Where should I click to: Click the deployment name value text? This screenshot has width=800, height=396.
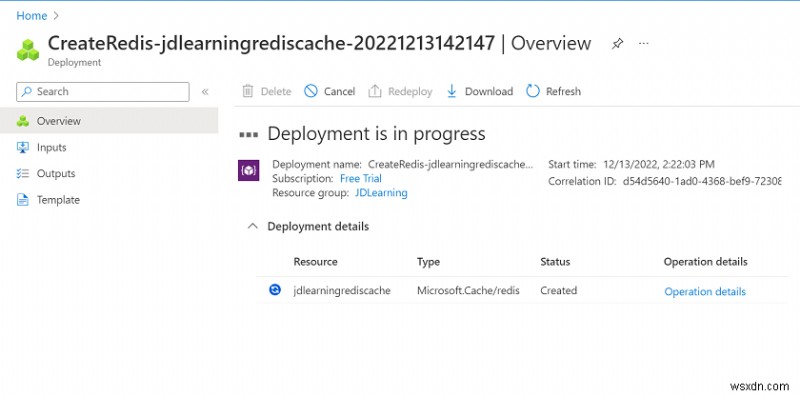pos(451,164)
